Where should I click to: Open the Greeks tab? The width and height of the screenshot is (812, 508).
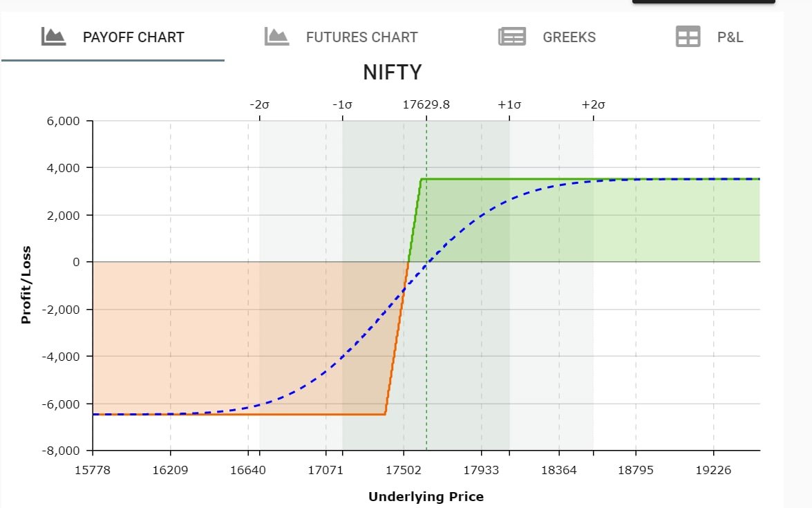(547, 37)
